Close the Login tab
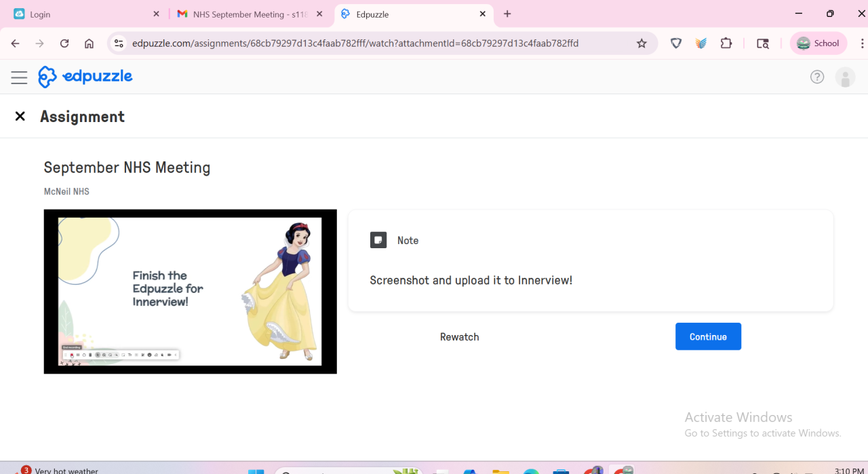The height and width of the screenshot is (474, 868). coord(156,14)
